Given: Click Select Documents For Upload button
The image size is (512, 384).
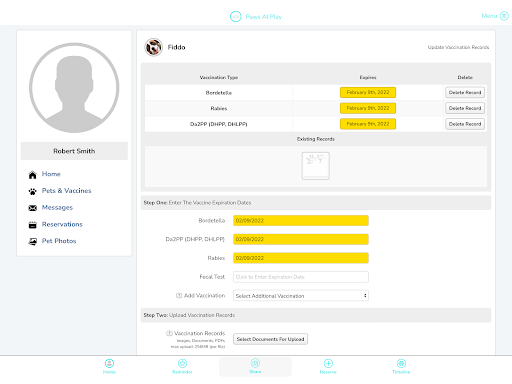Looking at the screenshot, I should coord(270,339).
